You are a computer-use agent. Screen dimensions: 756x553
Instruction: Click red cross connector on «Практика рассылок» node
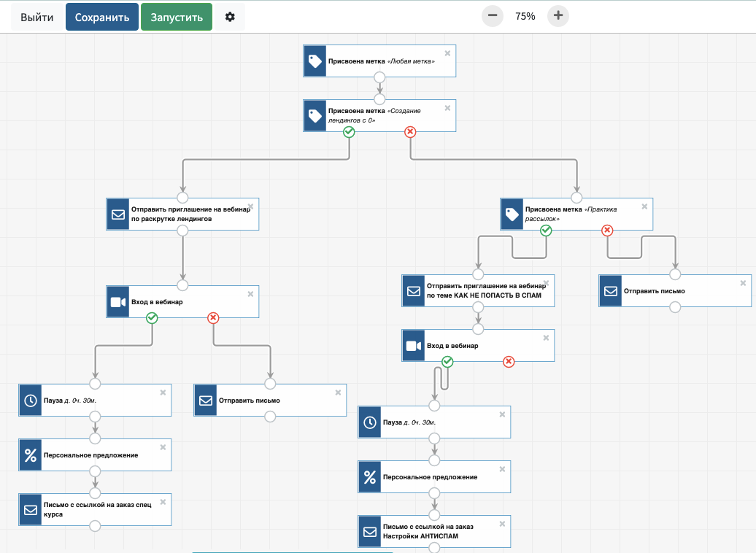tap(606, 231)
